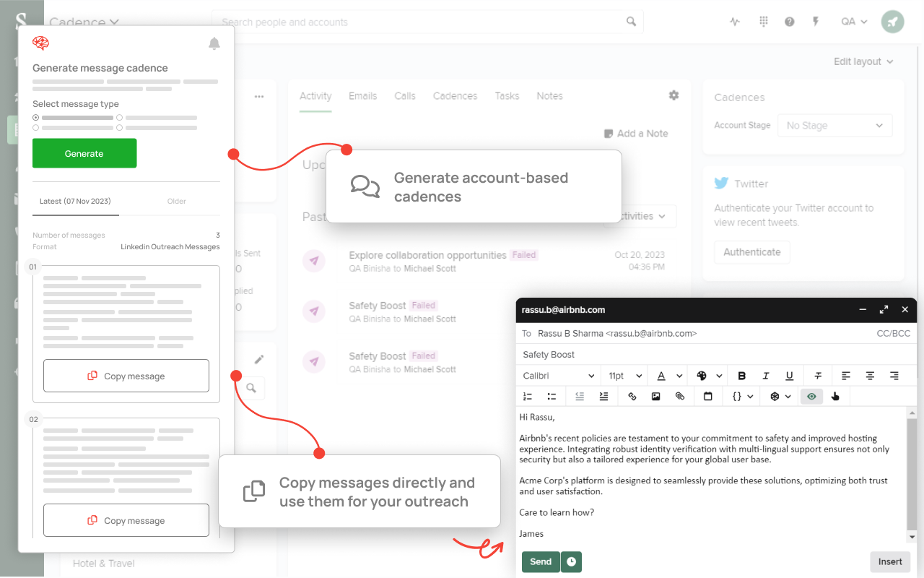Switch to the Cadences tab

(455, 96)
